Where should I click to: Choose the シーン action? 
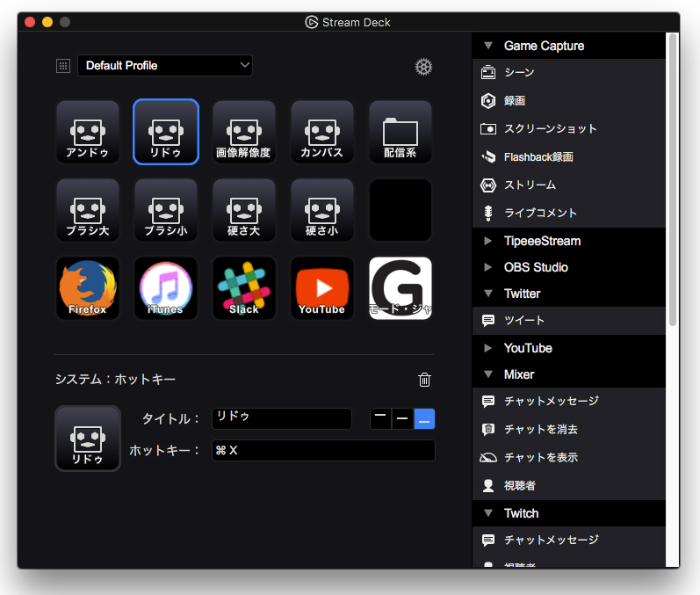568,72
